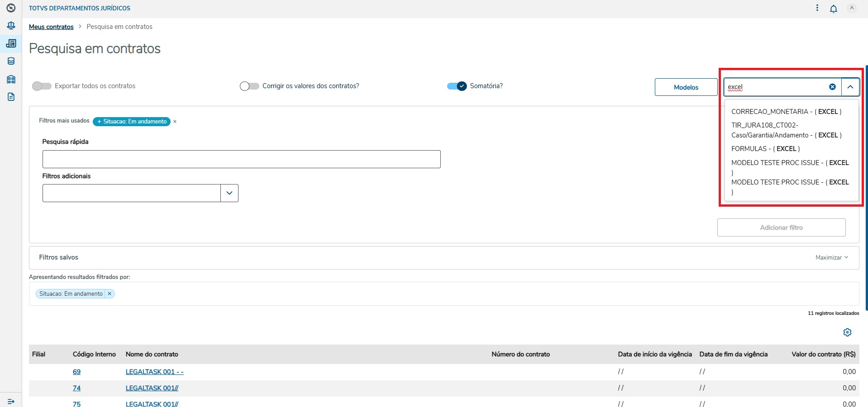The height and width of the screenshot is (407, 868).
Task: Open the database sidebar icon
Action: pos(11,61)
